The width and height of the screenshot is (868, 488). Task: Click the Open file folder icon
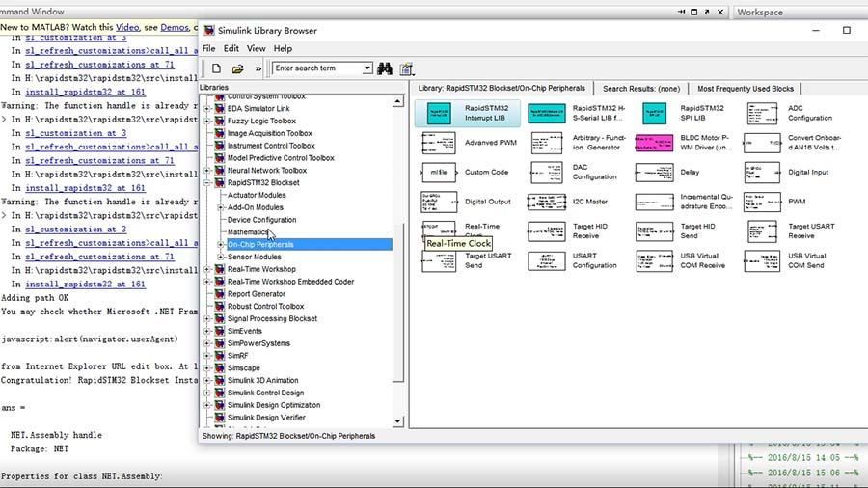coord(238,68)
